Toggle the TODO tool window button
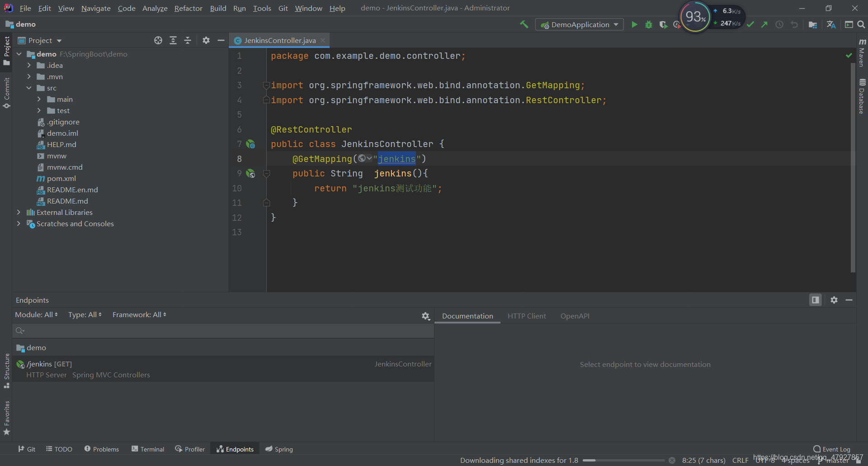Screen dimensions: 868x466 pyautogui.click(x=59, y=449)
